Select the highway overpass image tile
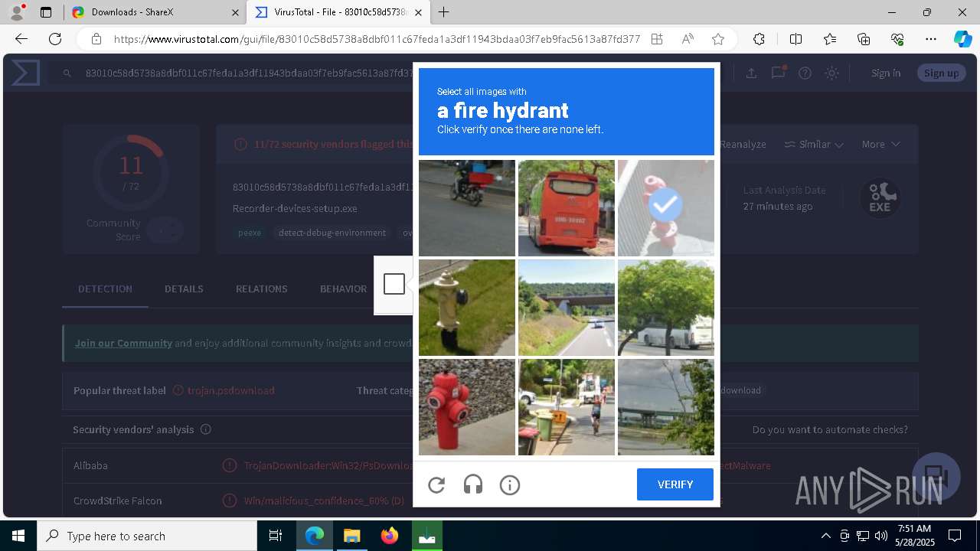This screenshot has width=980, height=551. click(x=567, y=308)
